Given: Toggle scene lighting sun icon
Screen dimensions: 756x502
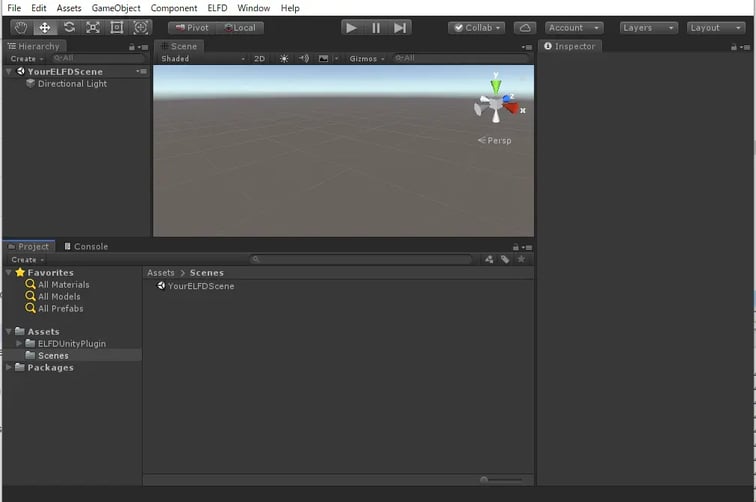Looking at the screenshot, I should (x=284, y=59).
